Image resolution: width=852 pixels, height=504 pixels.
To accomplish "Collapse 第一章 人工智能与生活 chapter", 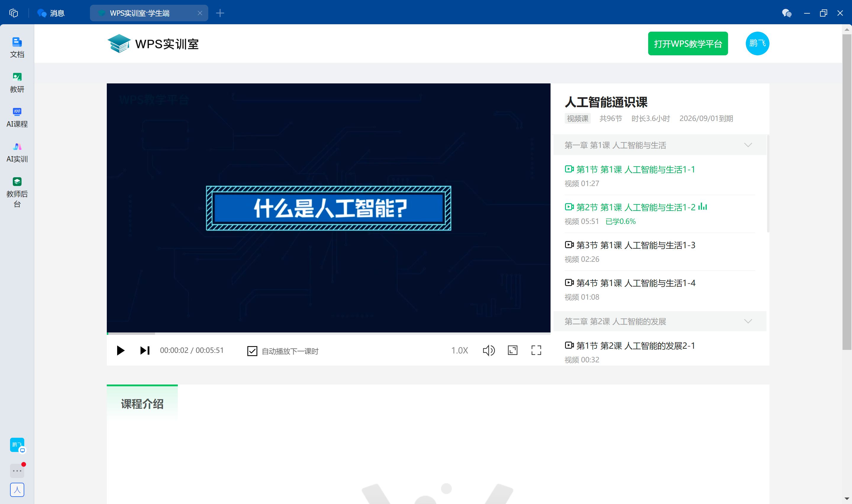I will pyautogui.click(x=747, y=145).
